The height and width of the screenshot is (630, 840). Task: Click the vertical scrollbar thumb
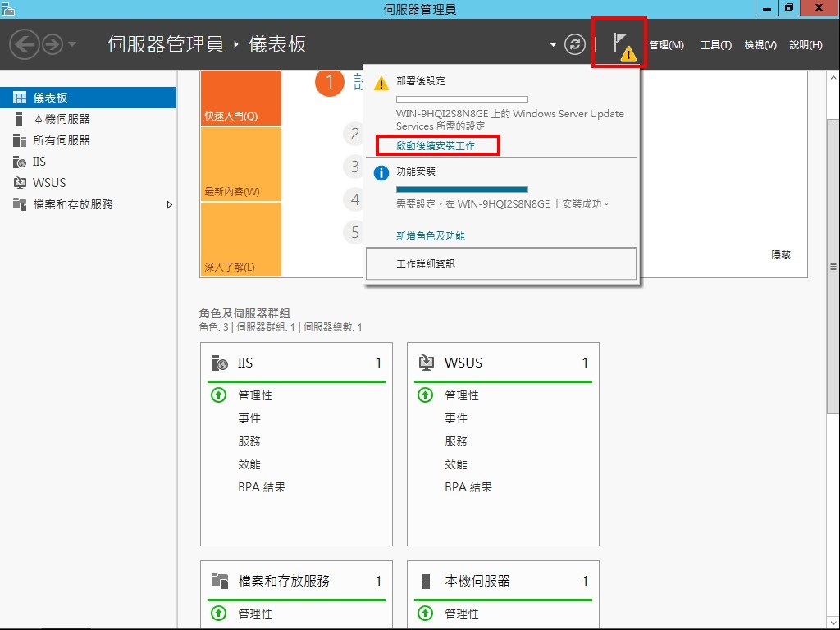tap(833, 266)
